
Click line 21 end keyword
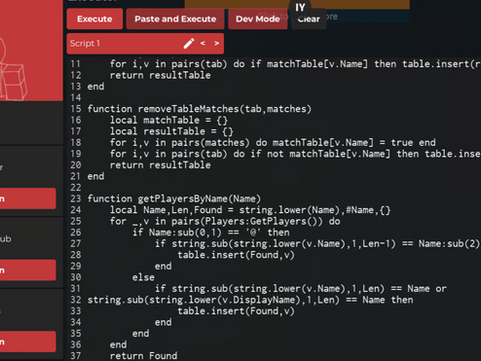96,176
